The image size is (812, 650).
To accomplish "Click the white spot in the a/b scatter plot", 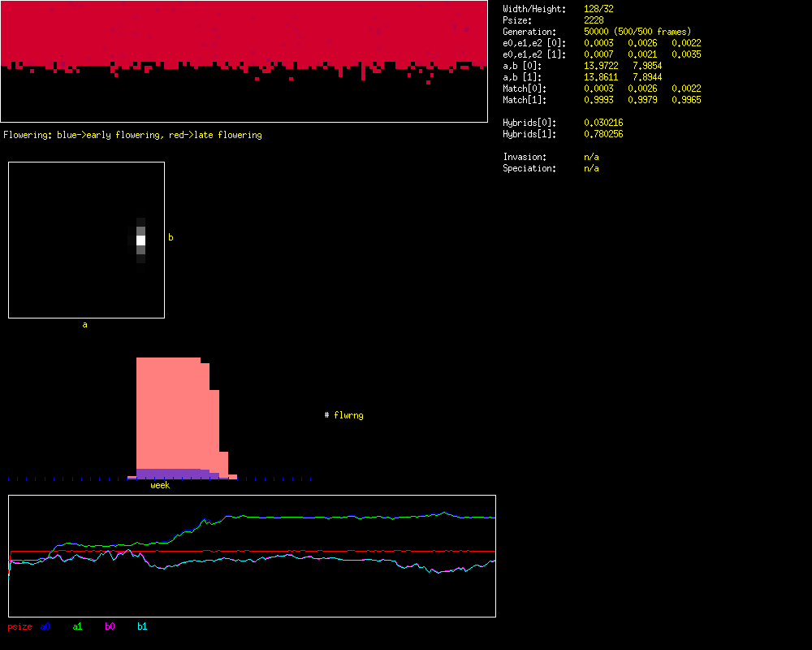I will tap(140, 240).
